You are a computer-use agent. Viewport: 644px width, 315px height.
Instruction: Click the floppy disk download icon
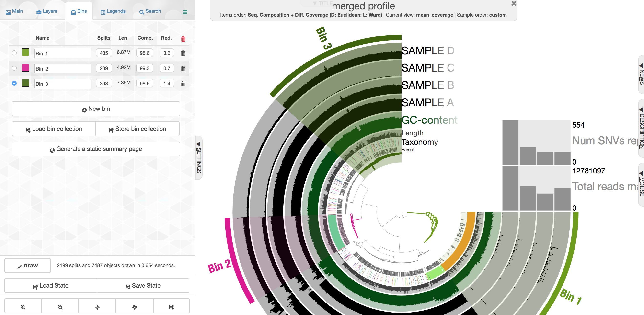click(171, 307)
